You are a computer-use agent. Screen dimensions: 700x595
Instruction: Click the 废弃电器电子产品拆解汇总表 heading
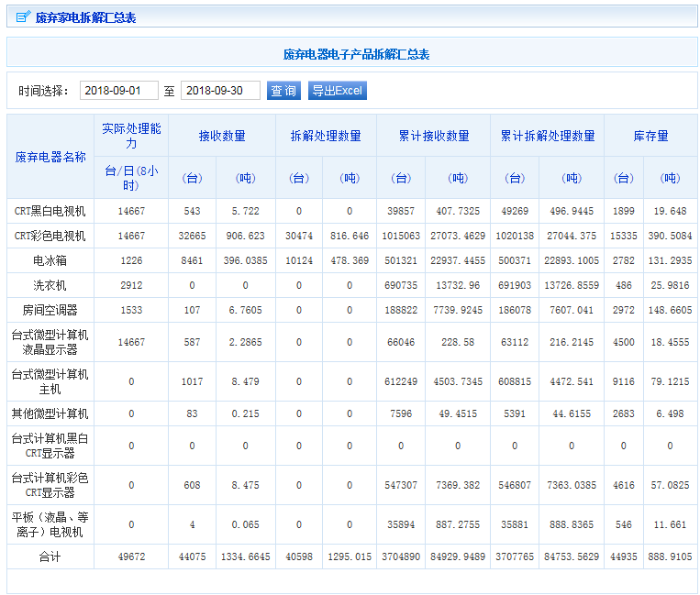pyautogui.click(x=356, y=54)
